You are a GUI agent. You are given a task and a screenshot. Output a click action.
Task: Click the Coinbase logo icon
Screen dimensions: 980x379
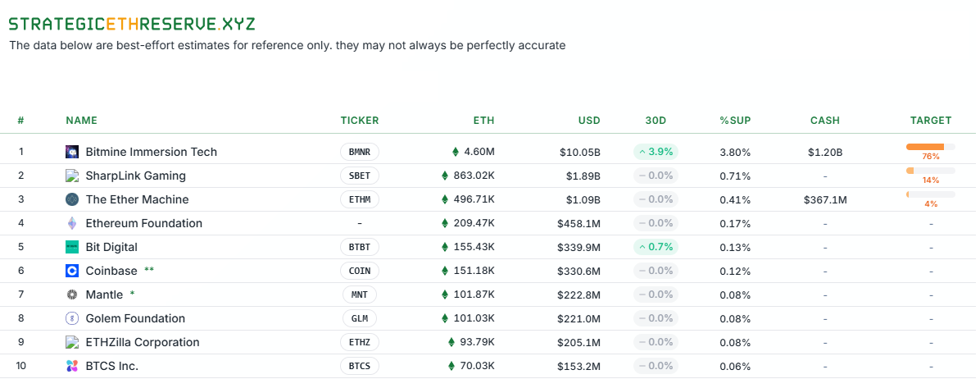72,271
